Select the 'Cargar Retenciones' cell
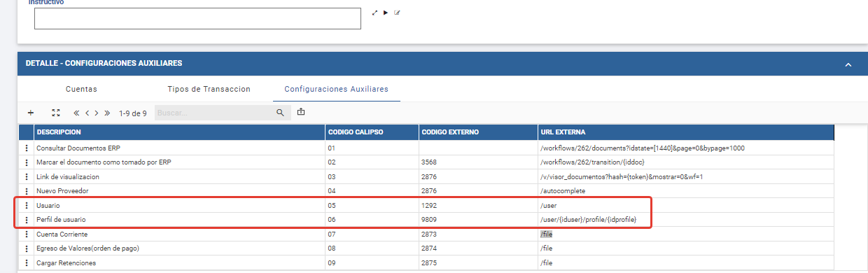This screenshot has height=273, width=868. coord(178,262)
